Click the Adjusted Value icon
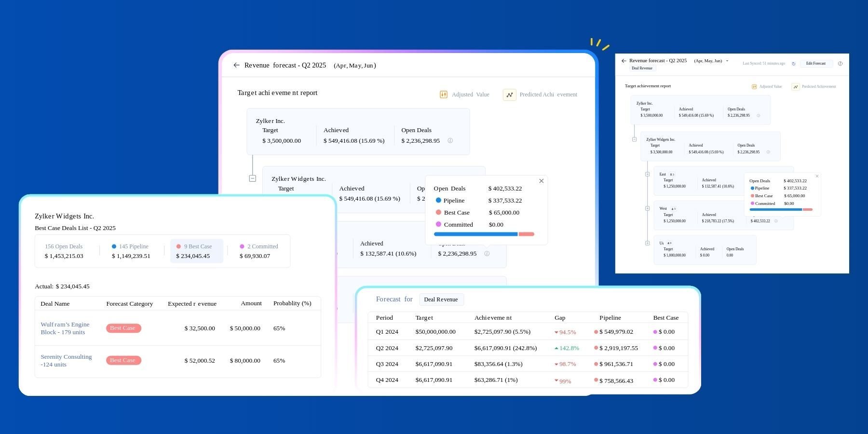This screenshot has width=868, height=434. pos(443,95)
